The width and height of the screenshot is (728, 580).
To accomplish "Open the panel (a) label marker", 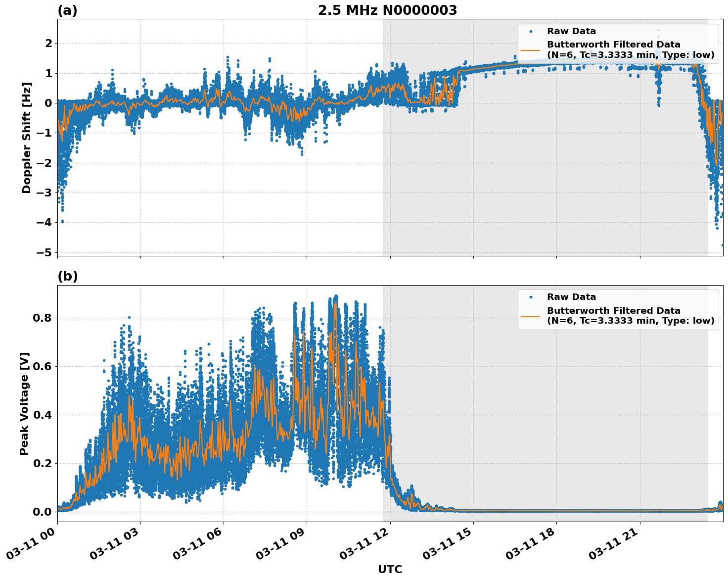I will (67, 9).
